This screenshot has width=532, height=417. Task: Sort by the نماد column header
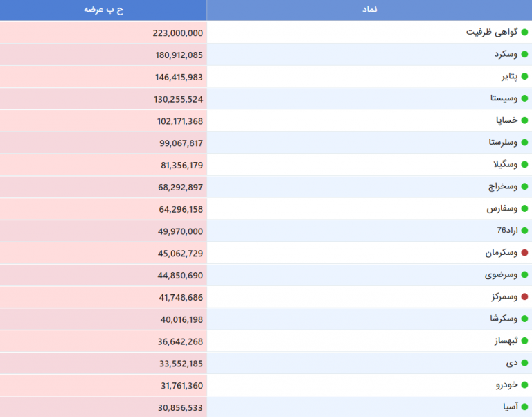(369, 10)
